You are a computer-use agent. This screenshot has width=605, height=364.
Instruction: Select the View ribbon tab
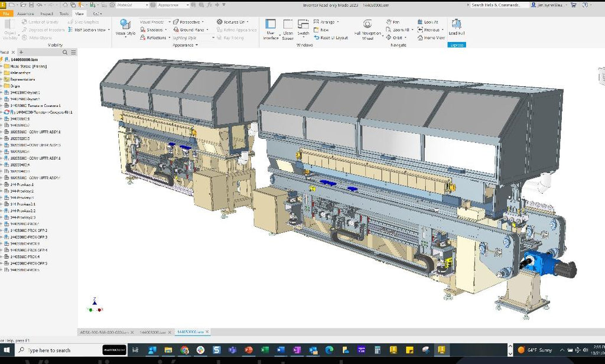pyautogui.click(x=80, y=14)
